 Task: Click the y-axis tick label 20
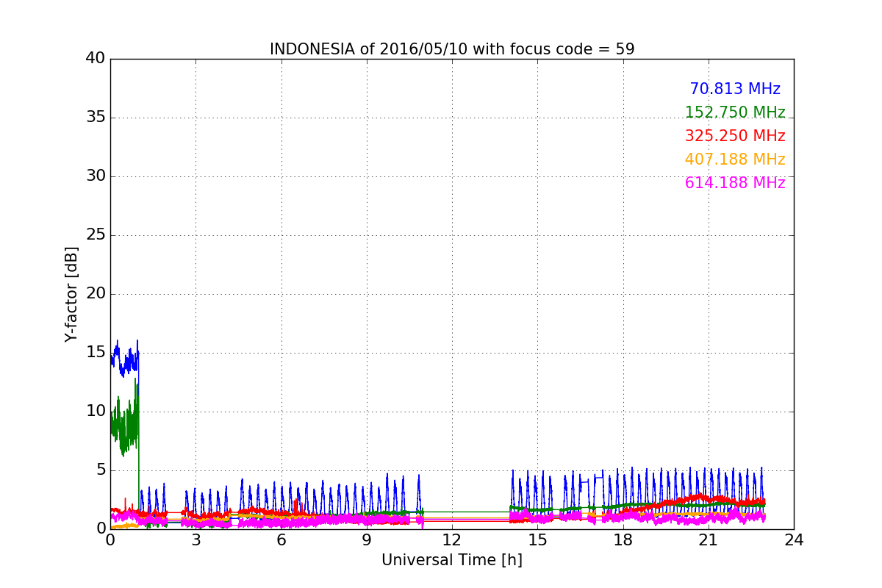click(x=96, y=293)
